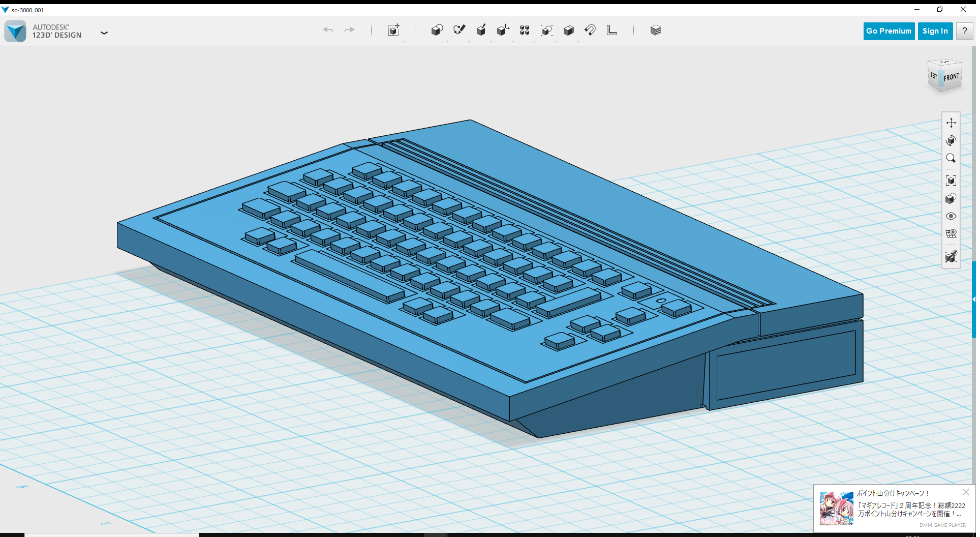
Task: Toggle hide sketches at sidebar bottom
Action: click(x=952, y=256)
